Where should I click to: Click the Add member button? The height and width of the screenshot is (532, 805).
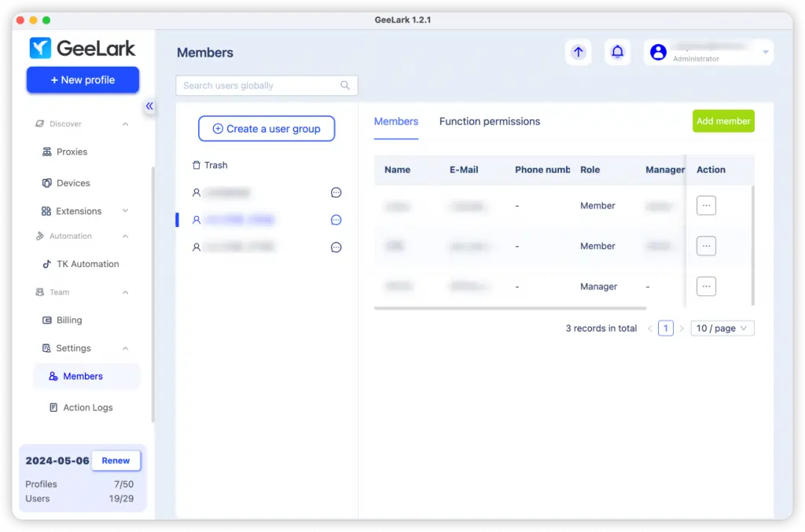722,121
